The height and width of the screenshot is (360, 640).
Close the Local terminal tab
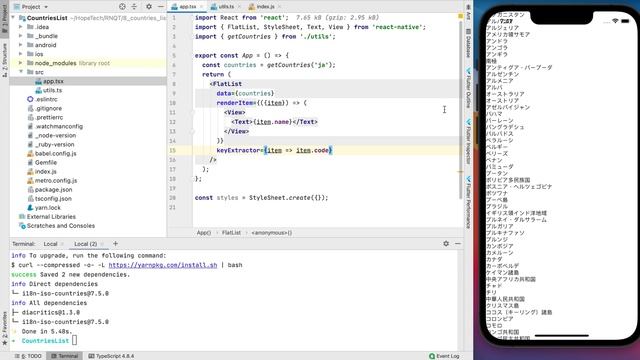62,244
